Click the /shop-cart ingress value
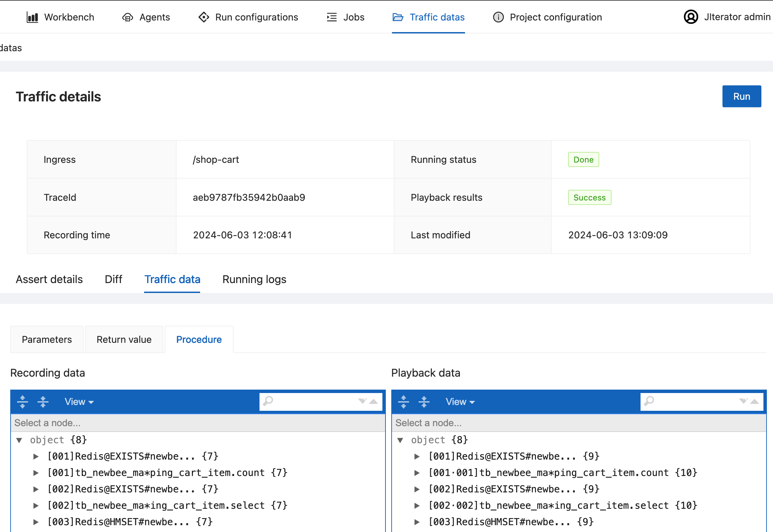 pyautogui.click(x=216, y=159)
